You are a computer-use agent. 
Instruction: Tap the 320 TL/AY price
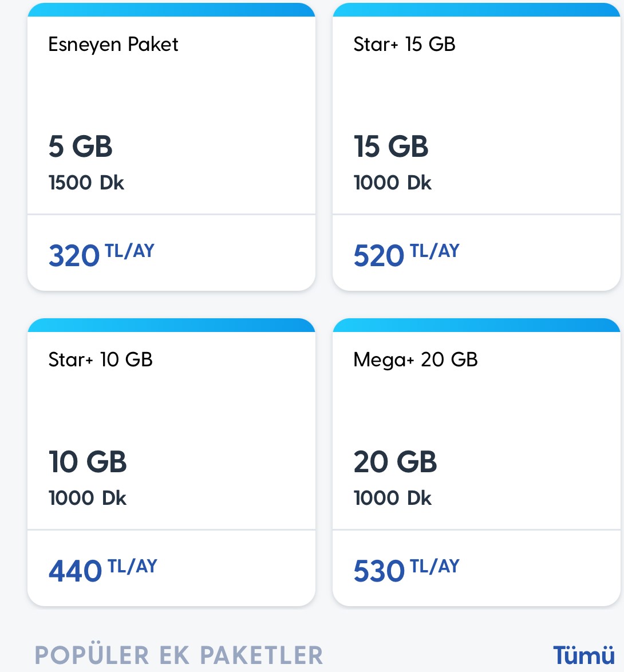[101, 255]
